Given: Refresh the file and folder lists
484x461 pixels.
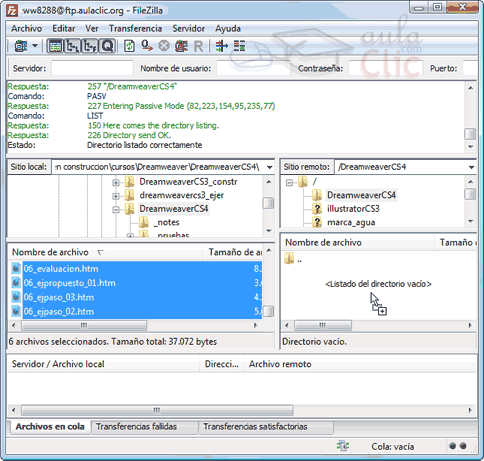Looking at the screenshot, I should 129,46.
